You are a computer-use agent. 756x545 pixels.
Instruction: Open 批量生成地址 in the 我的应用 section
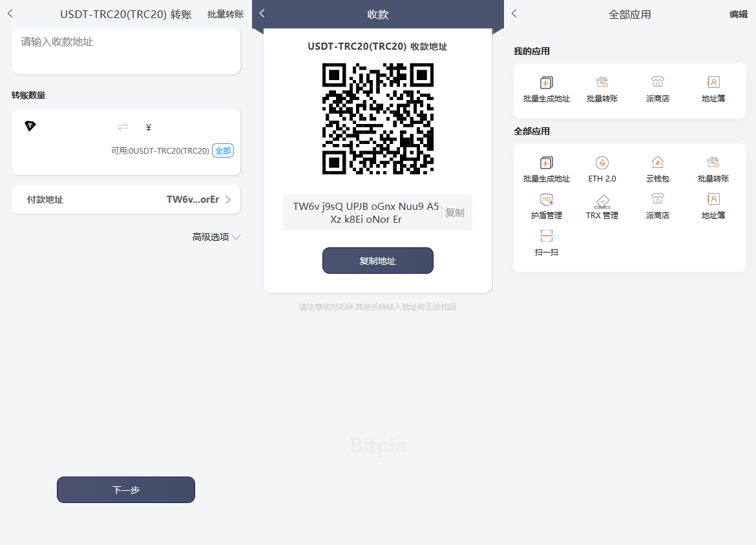point(546,90)
